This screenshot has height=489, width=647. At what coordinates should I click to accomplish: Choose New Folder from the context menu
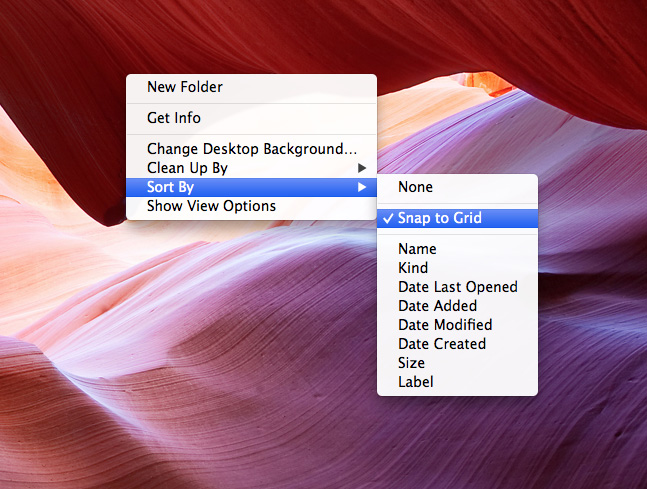tap(251, 87)
